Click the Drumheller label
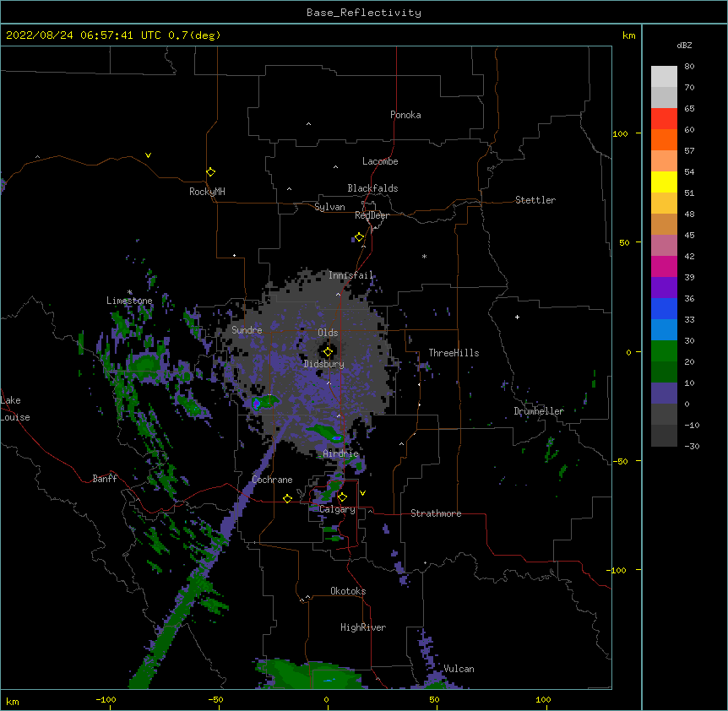Screen dimensions: 728x711 click(539, 411)
